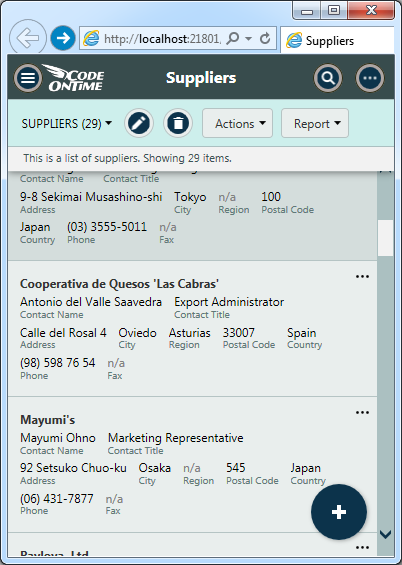Click the scroll down chevron
The image size is (402, 565).
pos(385,534)
